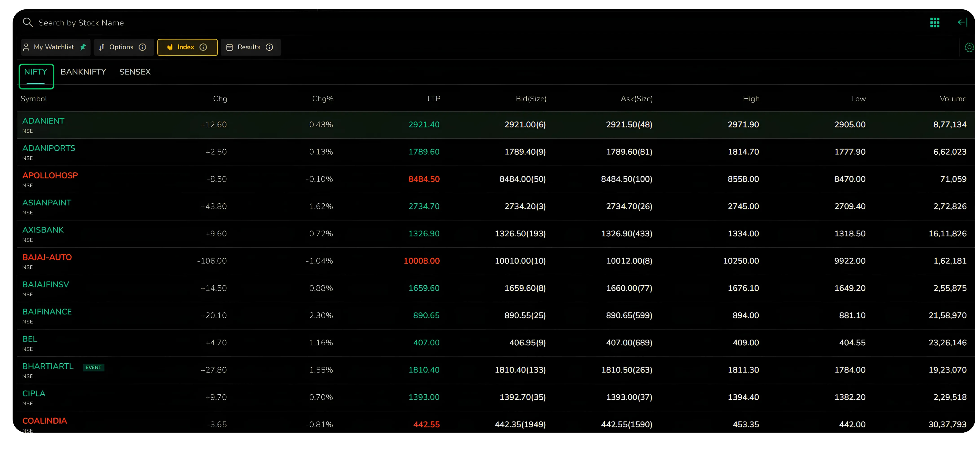Open the BAJAJFINSV stock symbol
Screen dimensions: 980x449
(46, 285)
